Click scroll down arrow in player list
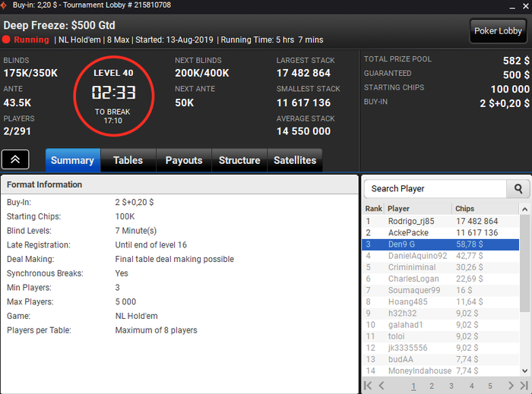532x394 pixels. click(524, 371)
